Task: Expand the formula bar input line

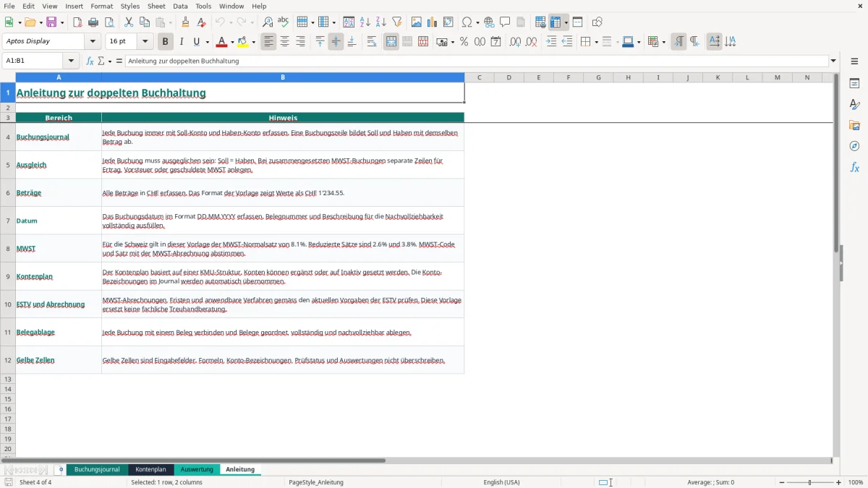Action: point(833,61)
